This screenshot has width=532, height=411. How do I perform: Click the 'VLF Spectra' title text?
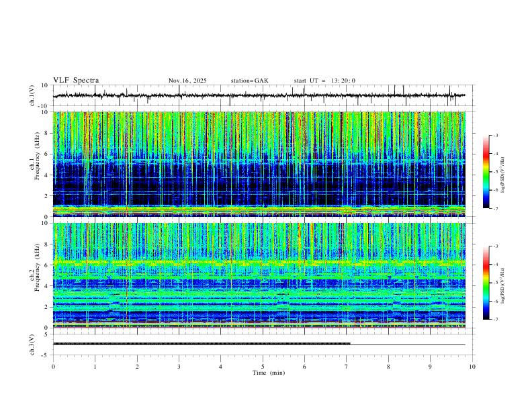click(76, 81)
